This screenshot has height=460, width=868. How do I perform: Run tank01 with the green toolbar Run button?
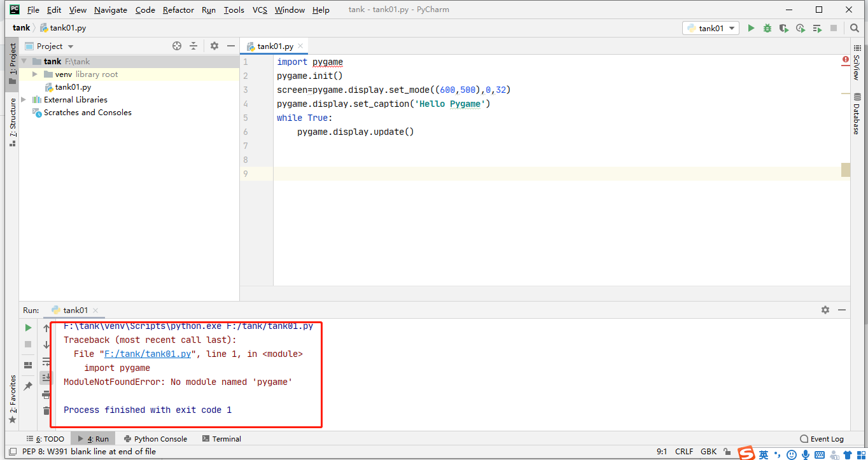[x=751, y=28]
